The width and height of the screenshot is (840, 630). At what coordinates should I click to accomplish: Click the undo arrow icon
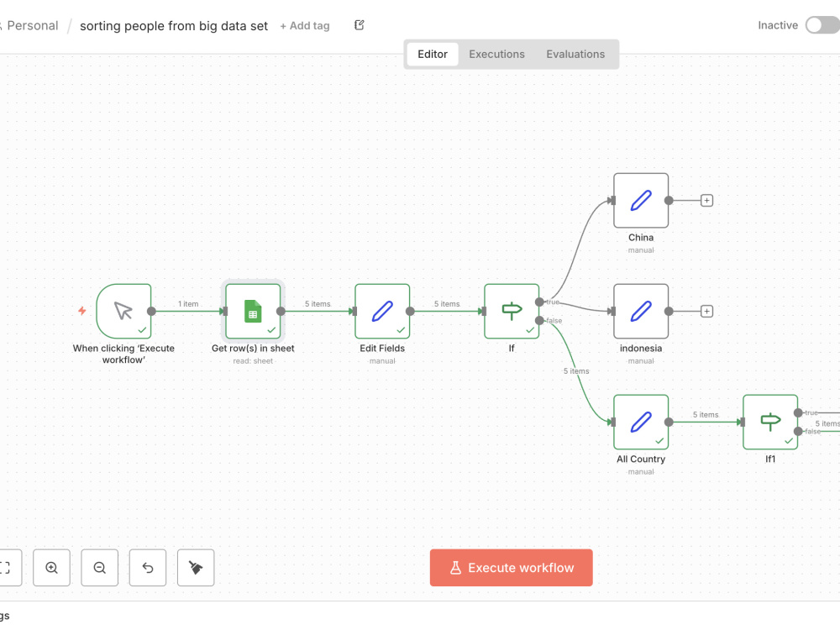(148, 567)
